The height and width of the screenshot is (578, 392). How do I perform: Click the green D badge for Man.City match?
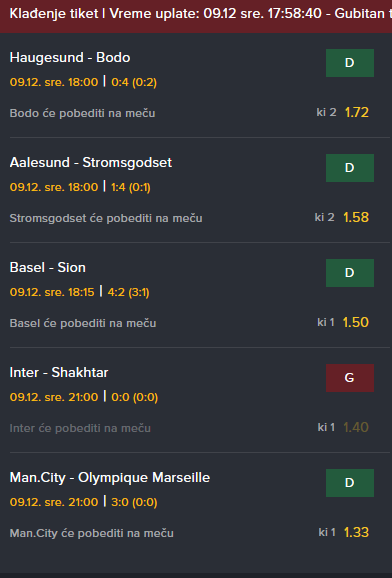tap(350, 483)
